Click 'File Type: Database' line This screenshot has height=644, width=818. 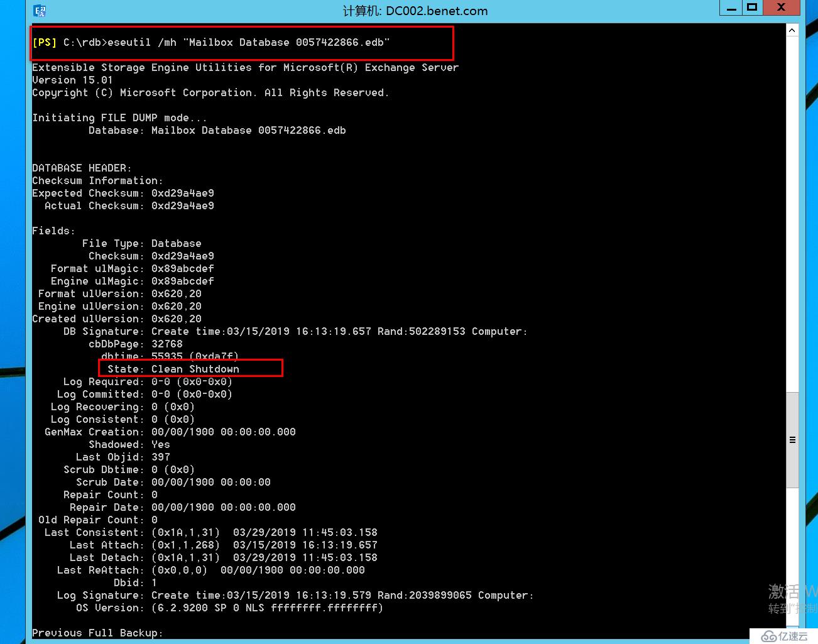(141, 243)
